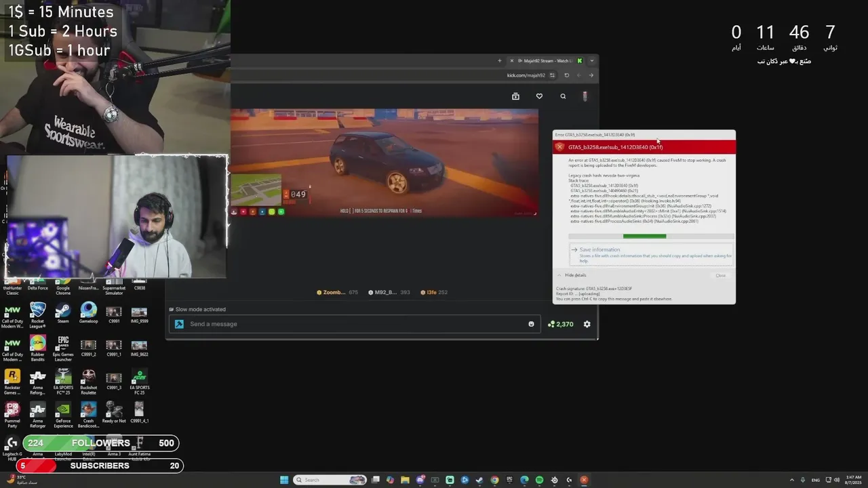Screen dimensions: 868x488
Task: Open the GeForce Experience desktop shortcut
Action: pos(63,415)
